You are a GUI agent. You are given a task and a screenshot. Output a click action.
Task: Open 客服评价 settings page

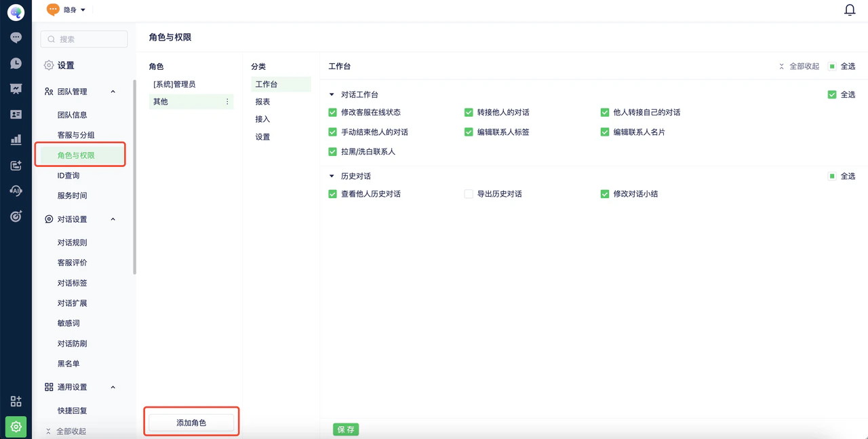pyautogui.click(x=73, y=263)
